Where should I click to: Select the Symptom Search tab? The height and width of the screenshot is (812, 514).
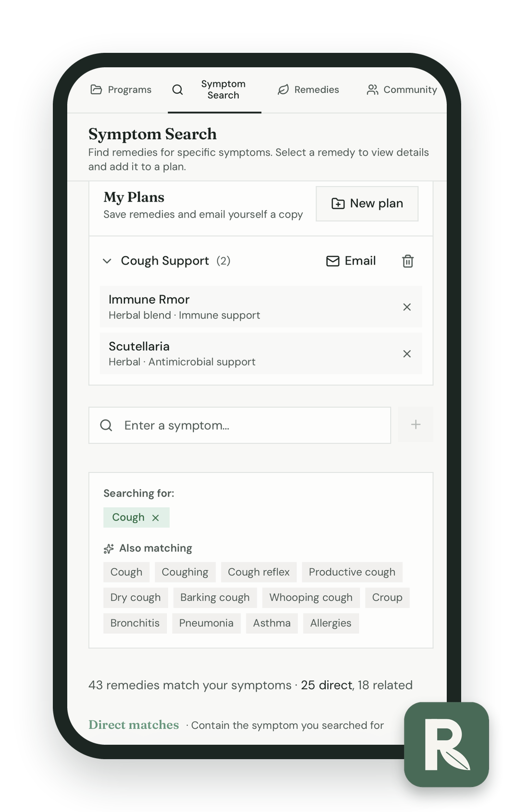coord(215,90)
